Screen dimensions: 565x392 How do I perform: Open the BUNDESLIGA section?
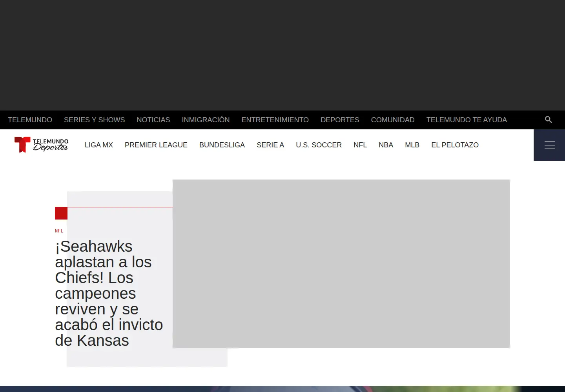click(222, 145)
